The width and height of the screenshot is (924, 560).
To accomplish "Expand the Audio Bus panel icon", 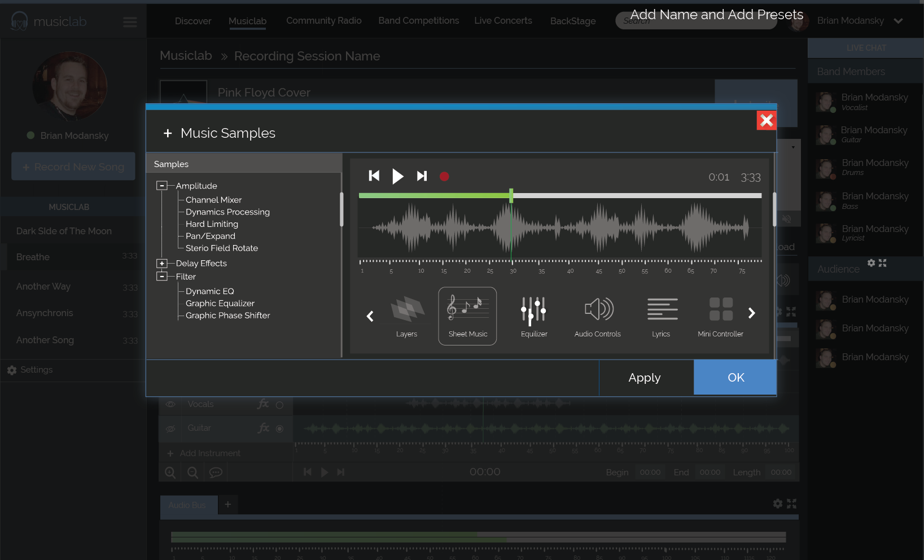I will click(x=791, y=504).
